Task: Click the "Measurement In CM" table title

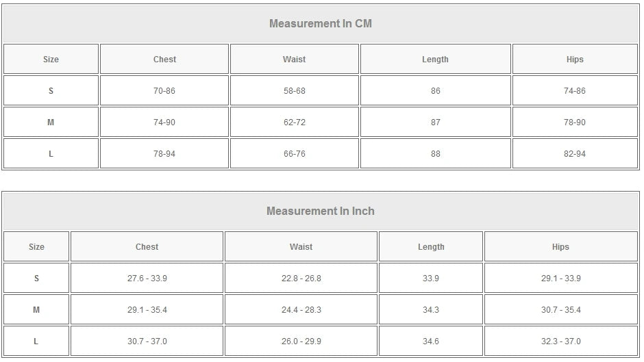Action: pyautogui.click(x=320, y=24)
